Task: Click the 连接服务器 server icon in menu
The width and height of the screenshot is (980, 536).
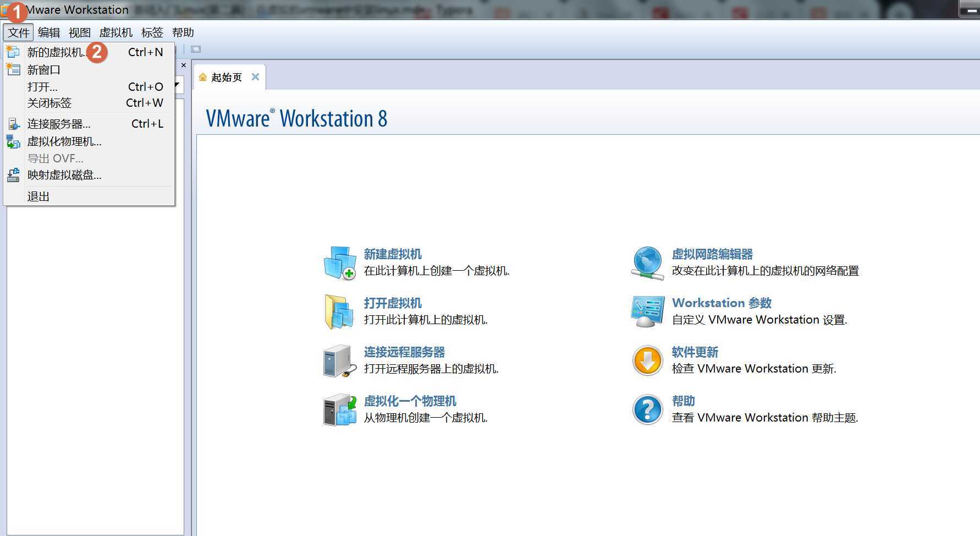Action: click(13, 124)
